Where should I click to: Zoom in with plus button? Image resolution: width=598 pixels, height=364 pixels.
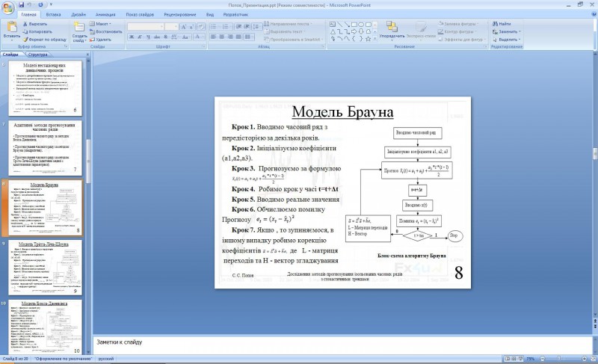coord(585,359)
